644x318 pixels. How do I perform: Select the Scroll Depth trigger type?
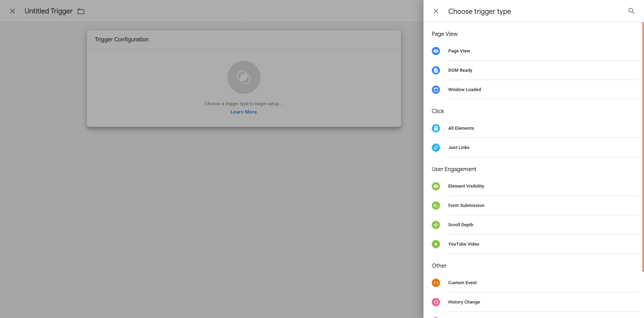(461, 225)
